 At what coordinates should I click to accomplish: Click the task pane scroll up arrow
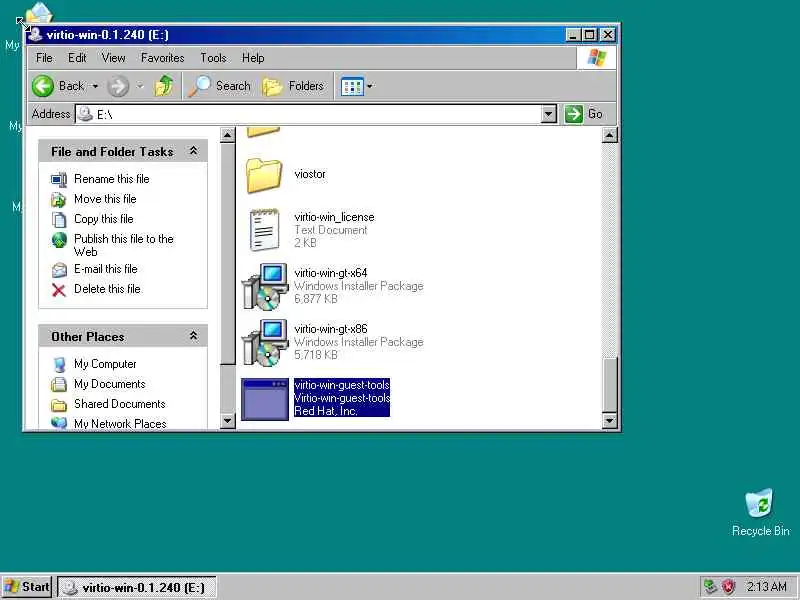point(227,135)
